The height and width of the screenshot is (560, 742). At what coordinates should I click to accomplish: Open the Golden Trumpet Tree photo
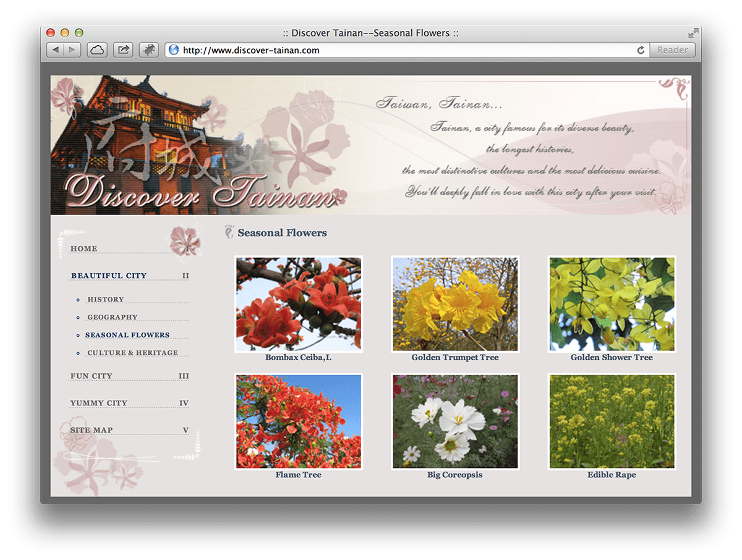(455, 304)
